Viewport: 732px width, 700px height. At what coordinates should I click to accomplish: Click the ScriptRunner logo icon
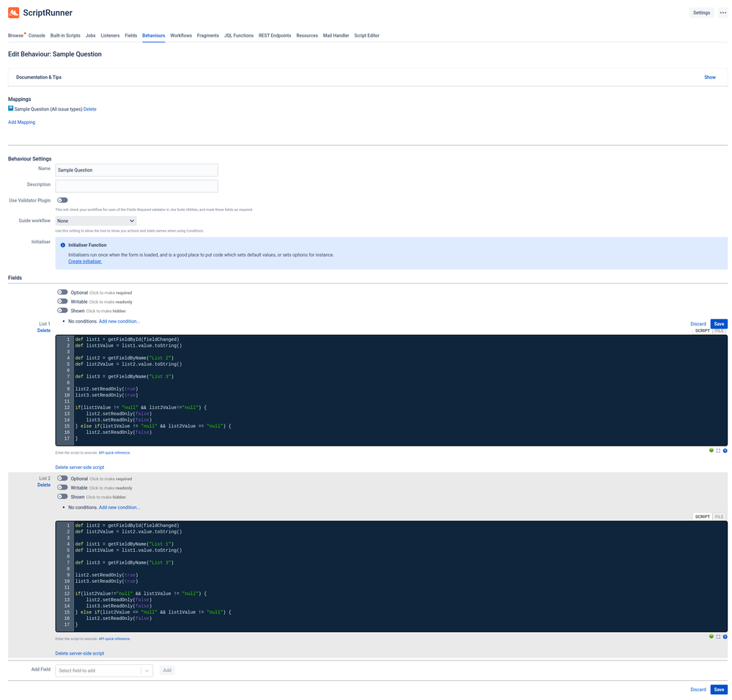click(x=12, y=12)
